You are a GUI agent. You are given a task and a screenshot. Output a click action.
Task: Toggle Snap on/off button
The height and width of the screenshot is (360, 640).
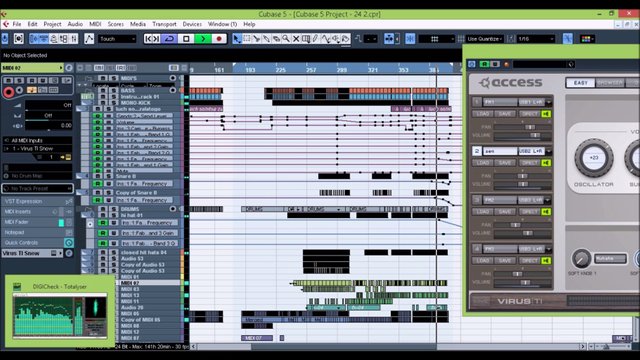click(410, 39)
